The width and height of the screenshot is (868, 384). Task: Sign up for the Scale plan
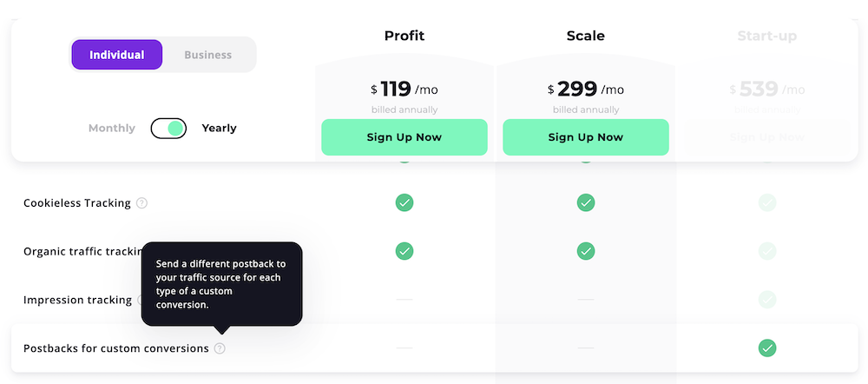click(586, 137)
